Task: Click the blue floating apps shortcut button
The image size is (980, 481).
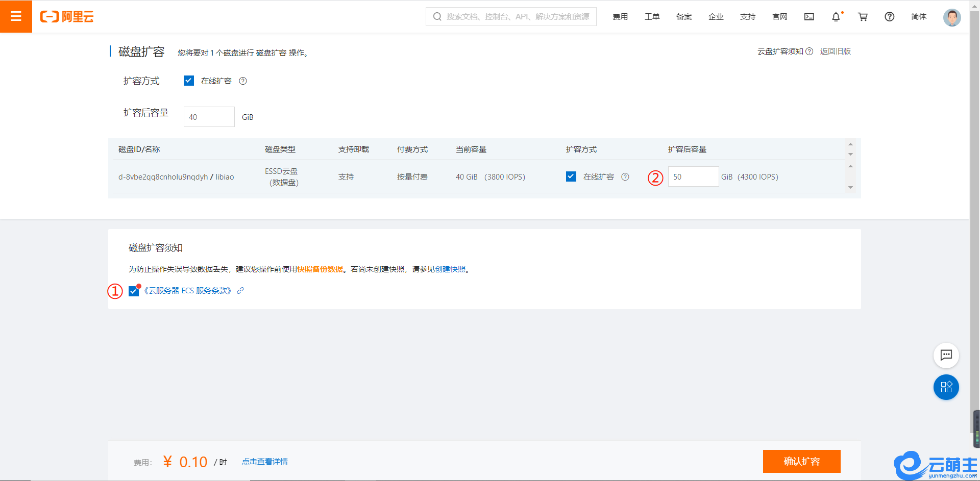Action: [x=946, y=387]
